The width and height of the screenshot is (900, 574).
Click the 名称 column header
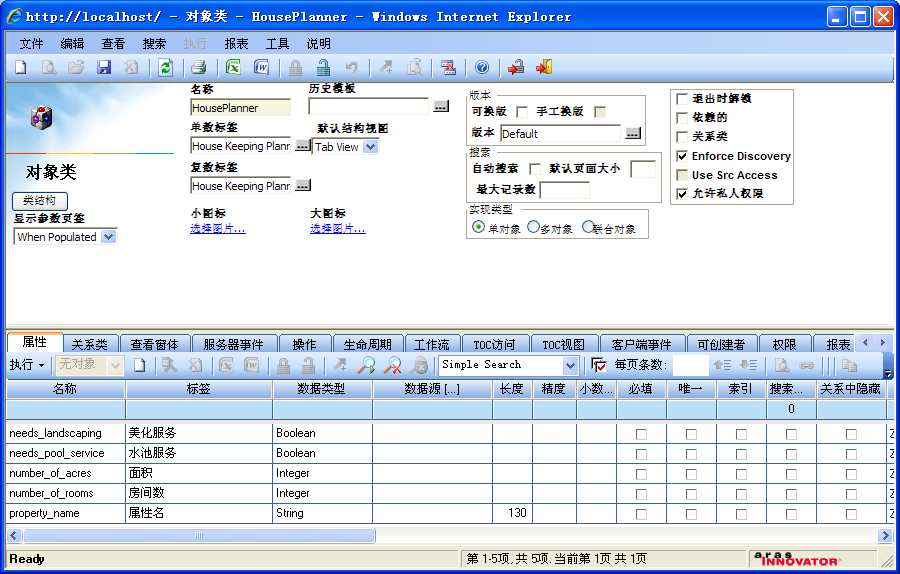(x=65, y=389)
